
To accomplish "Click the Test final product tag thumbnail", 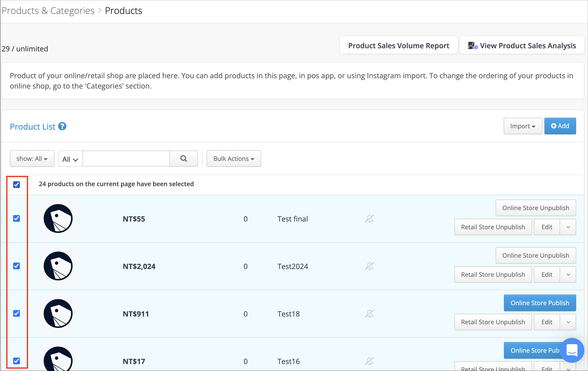I will tap(58, 219).
